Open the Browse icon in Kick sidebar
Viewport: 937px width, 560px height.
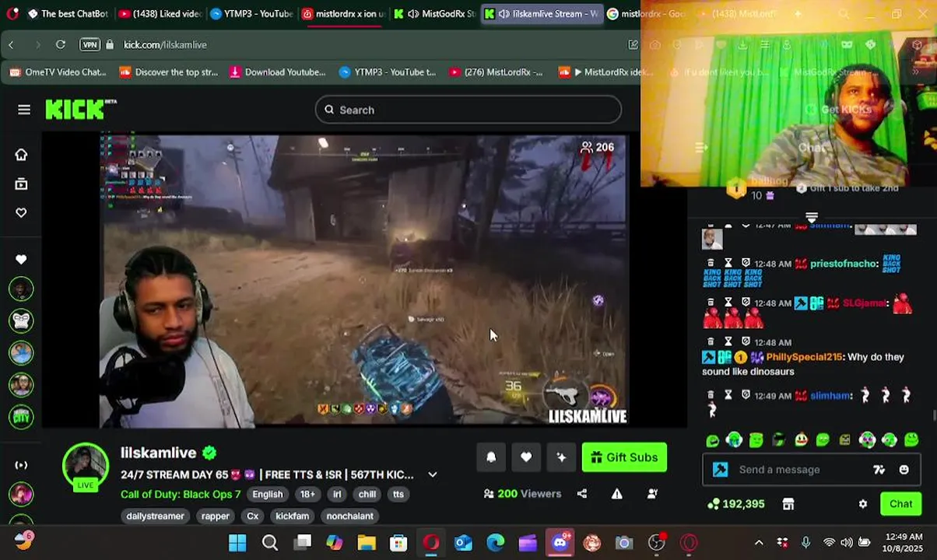coord(21,184)
